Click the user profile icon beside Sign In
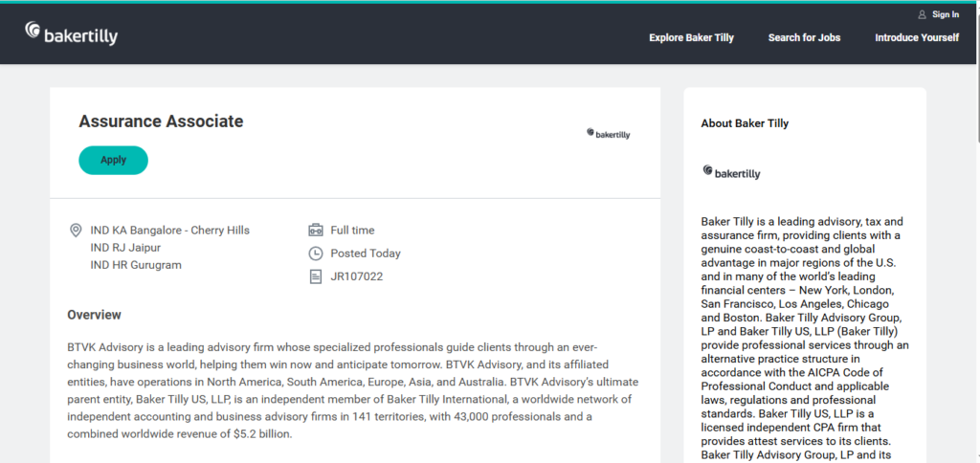This screenshot has height=463, width=980. pyautogui.click(x=922, y=14)
